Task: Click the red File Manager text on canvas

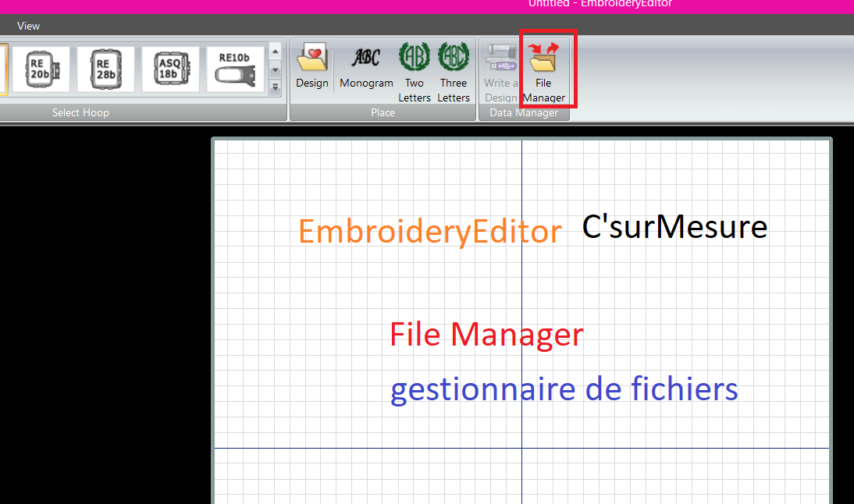Action: pyautogui.click(x=486, y=334)
